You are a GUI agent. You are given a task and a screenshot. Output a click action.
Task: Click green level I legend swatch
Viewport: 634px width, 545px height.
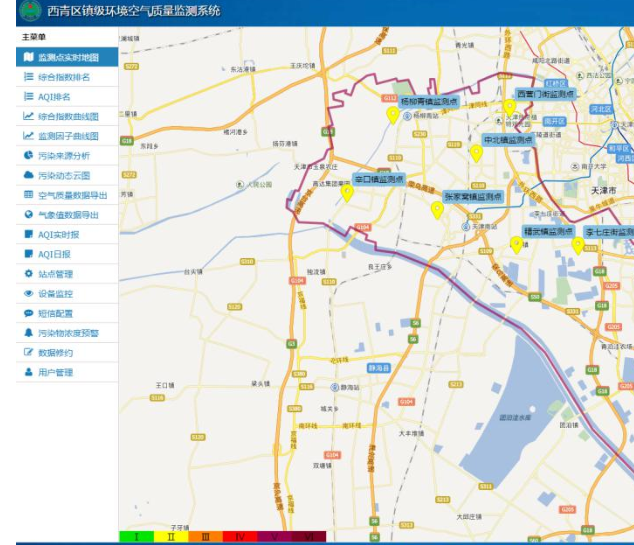tap(136, 537)
